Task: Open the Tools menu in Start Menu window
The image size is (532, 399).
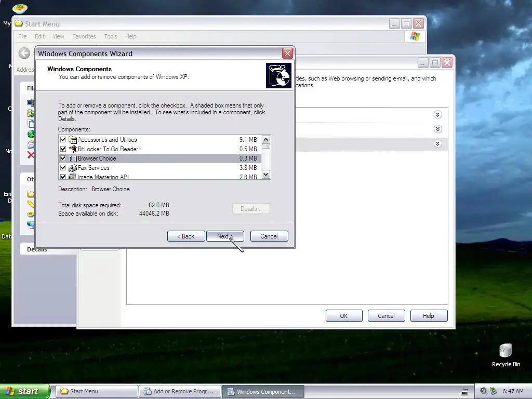Action: click(111, 36)
